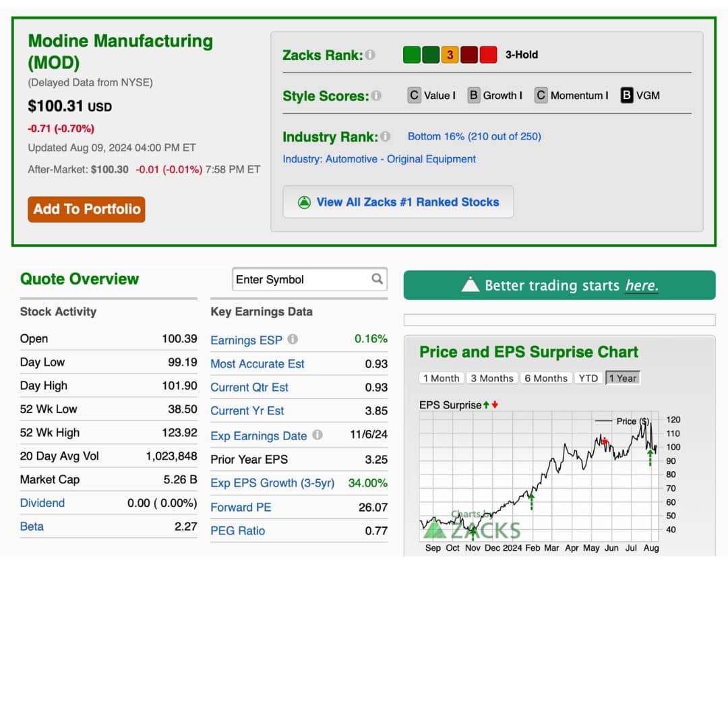Screen dimensions: 728x728
Task: Click the VGM score B badge
Action: point(627,95)
